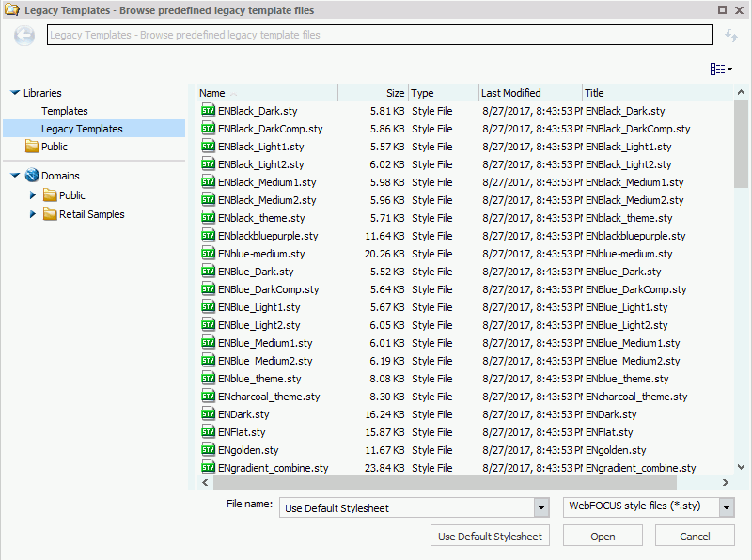Click the ENBlue_DarkComp.sty file icon
The height and width of the screenshot is (560, 752).
(208, 289)
